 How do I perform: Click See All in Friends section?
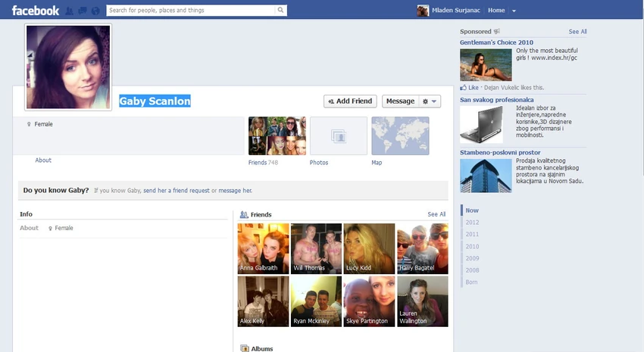coord(436,214)
